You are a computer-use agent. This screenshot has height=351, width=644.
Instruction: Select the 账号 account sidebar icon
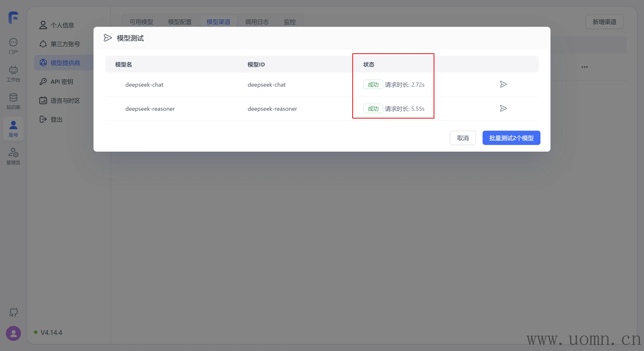(13, 129)
